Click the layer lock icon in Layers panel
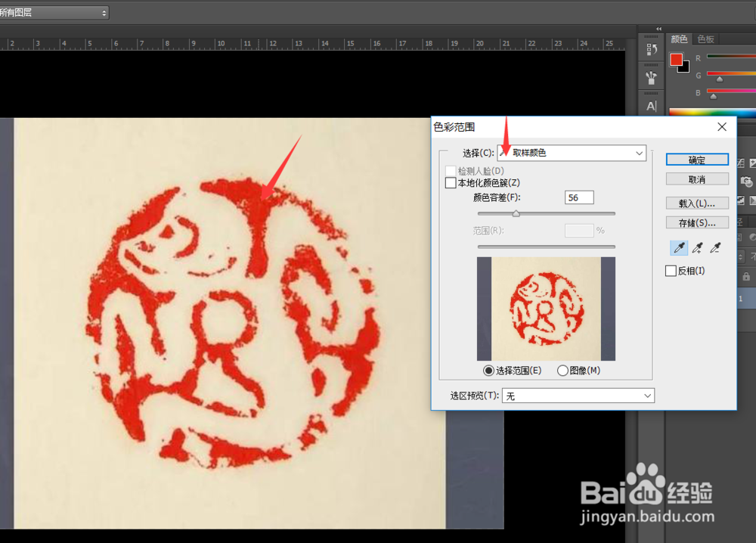 pos(746,277)
